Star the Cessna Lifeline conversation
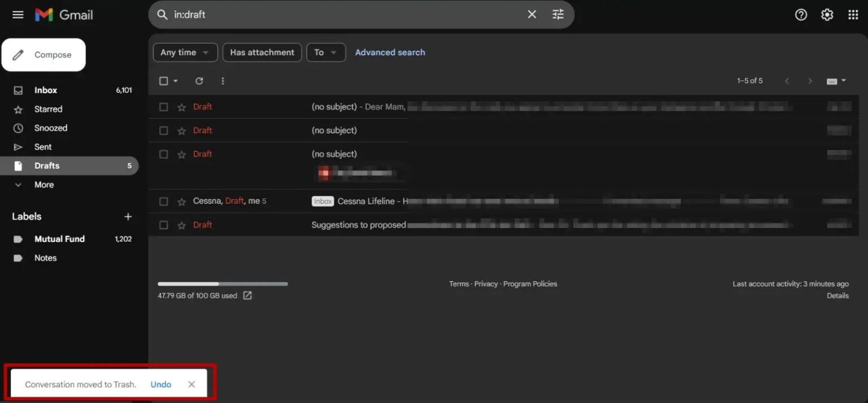The image size is (868, 403). pyautogui.click(x=181, y=201)
